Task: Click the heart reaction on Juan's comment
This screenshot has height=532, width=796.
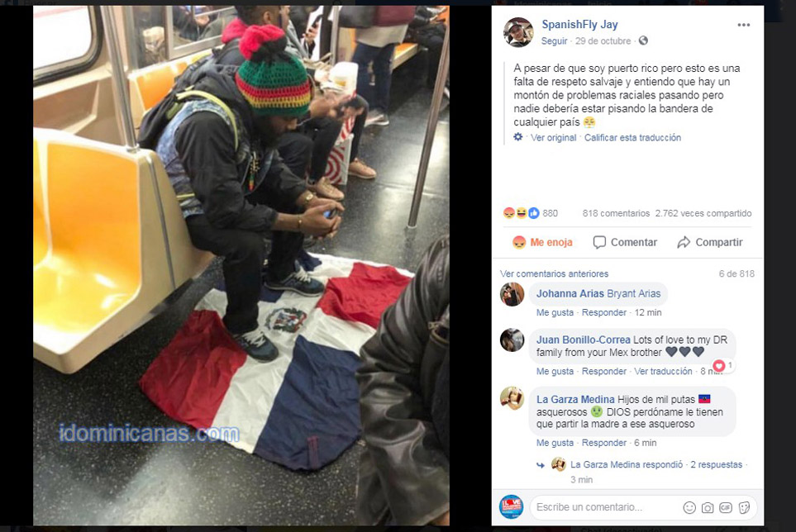Action: pyautogui.click(x=719, y=365)
